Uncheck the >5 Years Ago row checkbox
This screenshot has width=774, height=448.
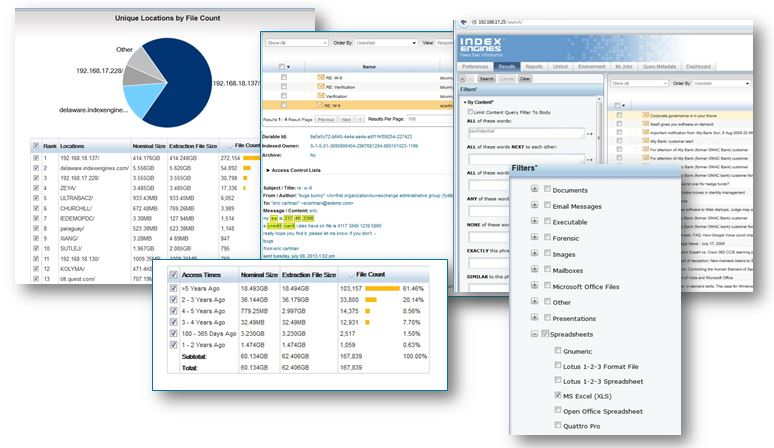173,288
